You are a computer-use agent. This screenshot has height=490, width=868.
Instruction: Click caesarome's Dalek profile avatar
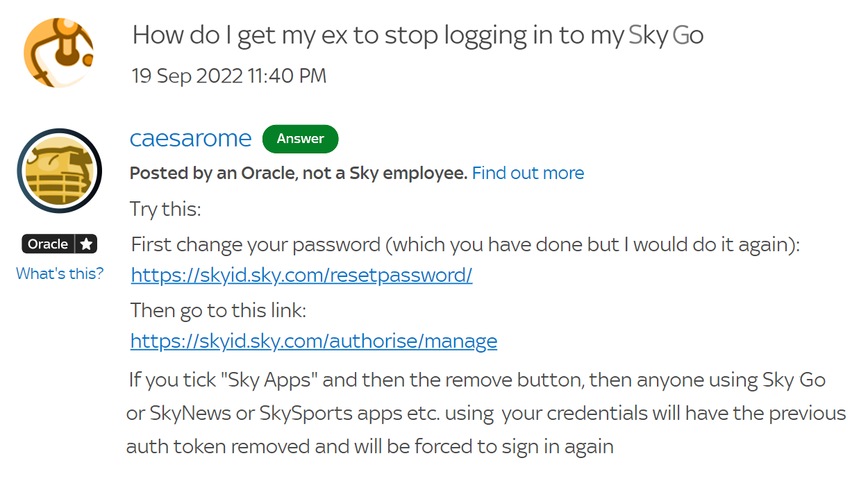click(59, 170)
